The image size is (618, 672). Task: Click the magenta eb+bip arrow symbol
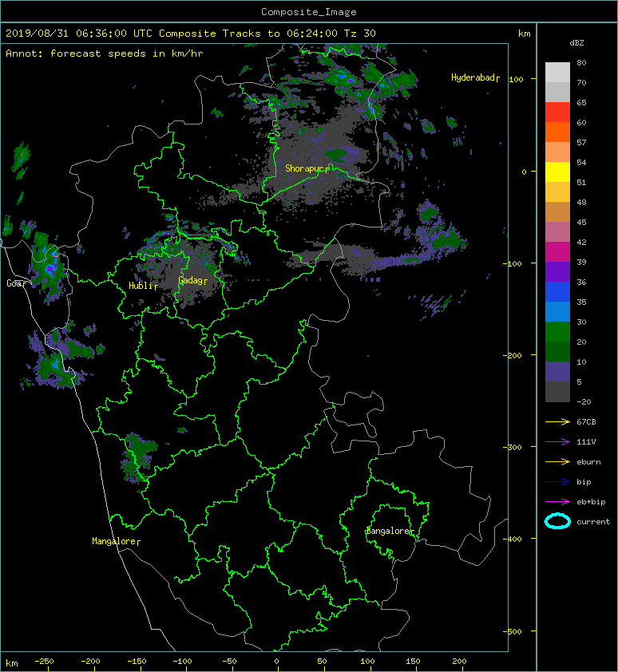(557, 502)
